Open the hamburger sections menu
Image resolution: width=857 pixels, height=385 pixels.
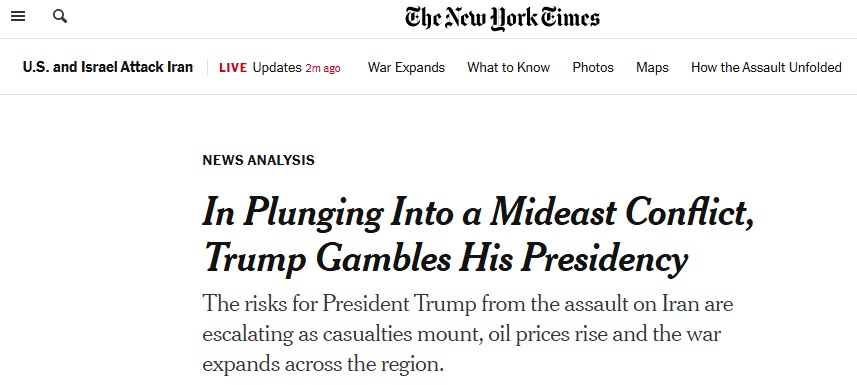tap(18, 16)
